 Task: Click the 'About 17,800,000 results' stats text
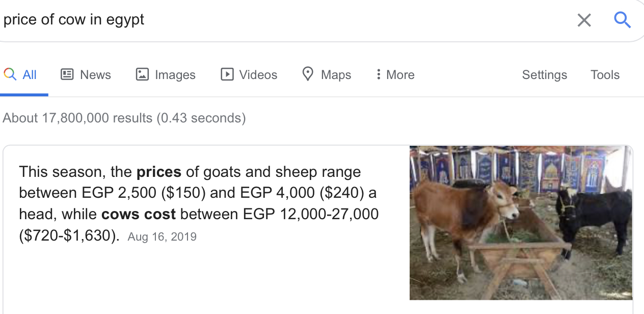(x=124, y=118)
